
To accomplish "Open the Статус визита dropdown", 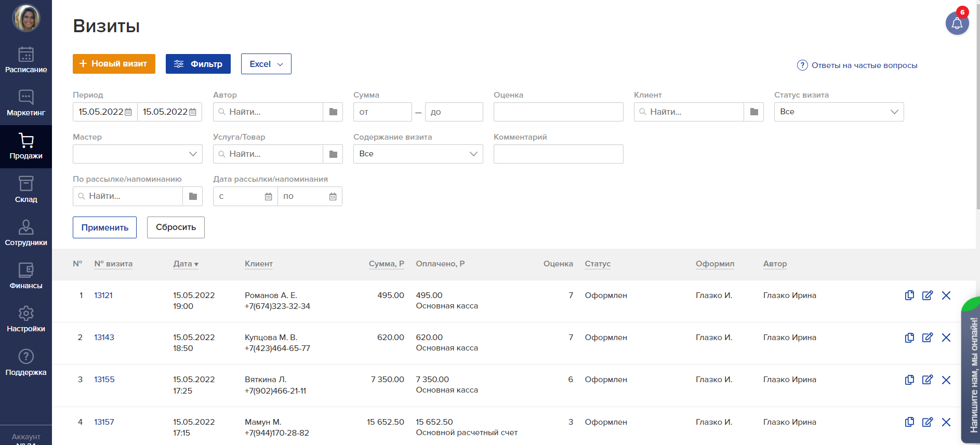I will [839, 112].
